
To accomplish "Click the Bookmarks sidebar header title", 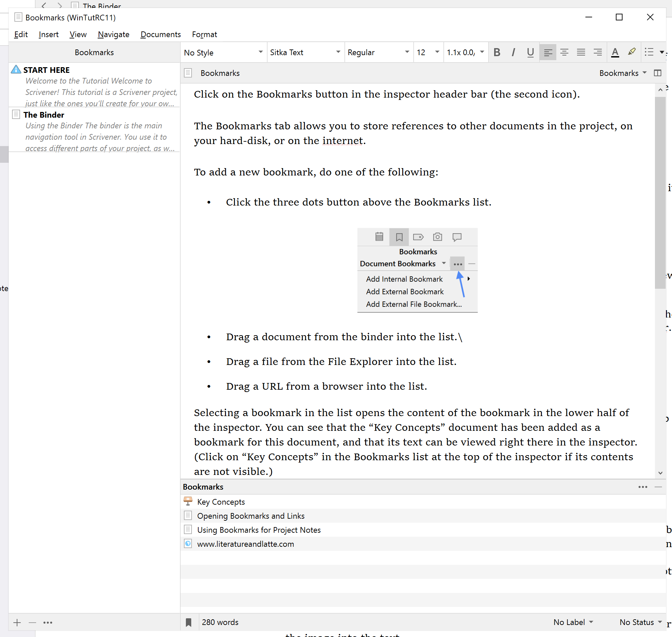I will point(94,52).
